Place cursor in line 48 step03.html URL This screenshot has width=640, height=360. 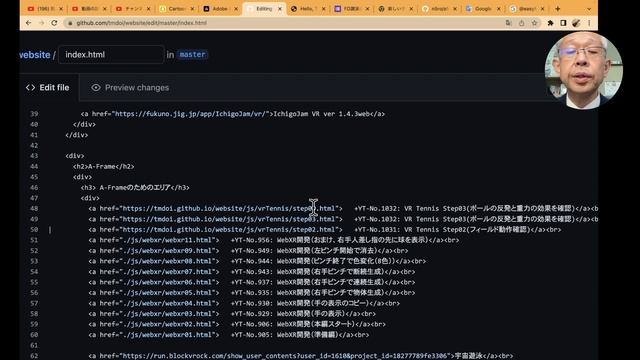point(228,209)
